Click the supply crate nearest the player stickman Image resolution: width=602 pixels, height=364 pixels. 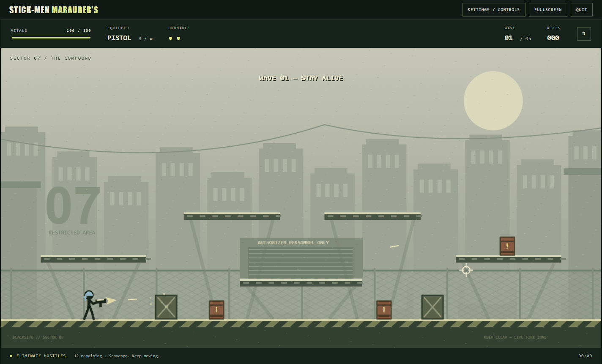click(166, 307)
